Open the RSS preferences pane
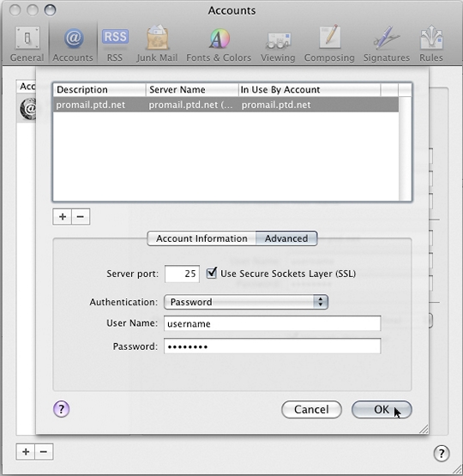463x476 pixels. pyautogui.click(x=115, y=44)
